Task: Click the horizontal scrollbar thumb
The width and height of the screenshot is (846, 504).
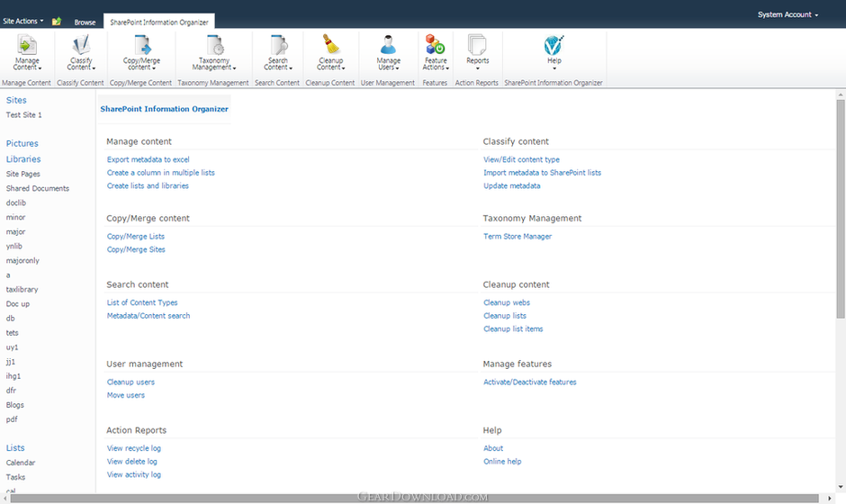Action: [x=414, y=499]
